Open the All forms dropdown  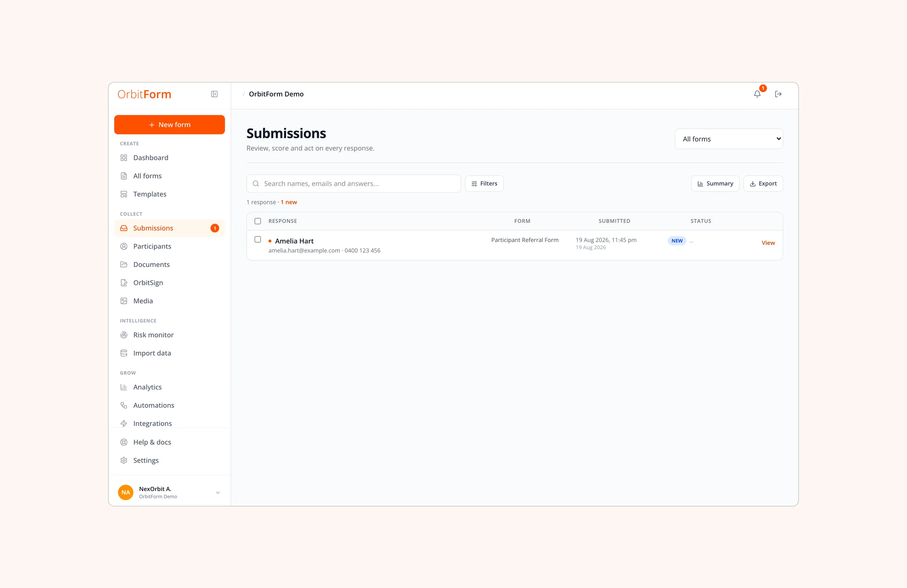729,139
